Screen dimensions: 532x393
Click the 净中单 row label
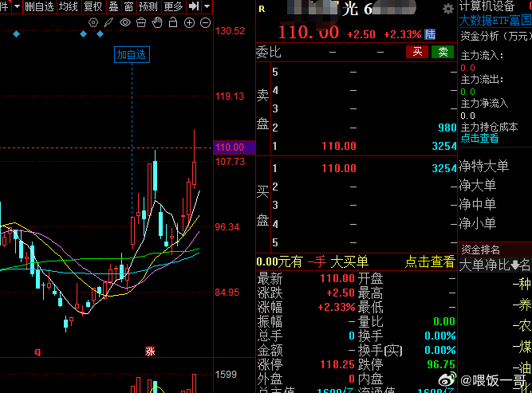(478, 204)
